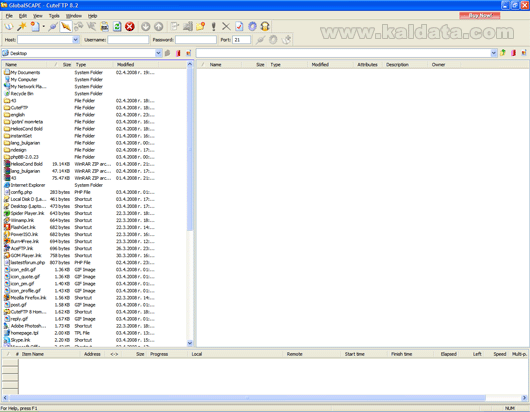Open Global Options gear icon
530x412 pixels.
tap(252, 26)
